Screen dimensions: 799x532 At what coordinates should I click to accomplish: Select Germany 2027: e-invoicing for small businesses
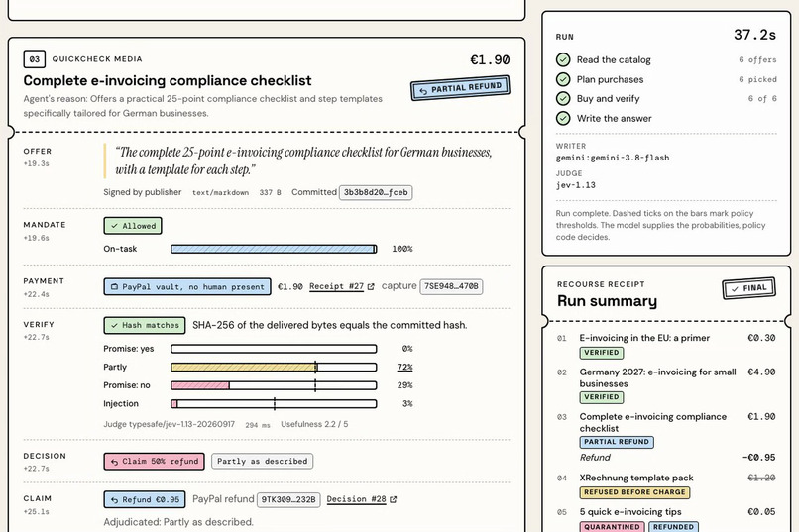666,384
